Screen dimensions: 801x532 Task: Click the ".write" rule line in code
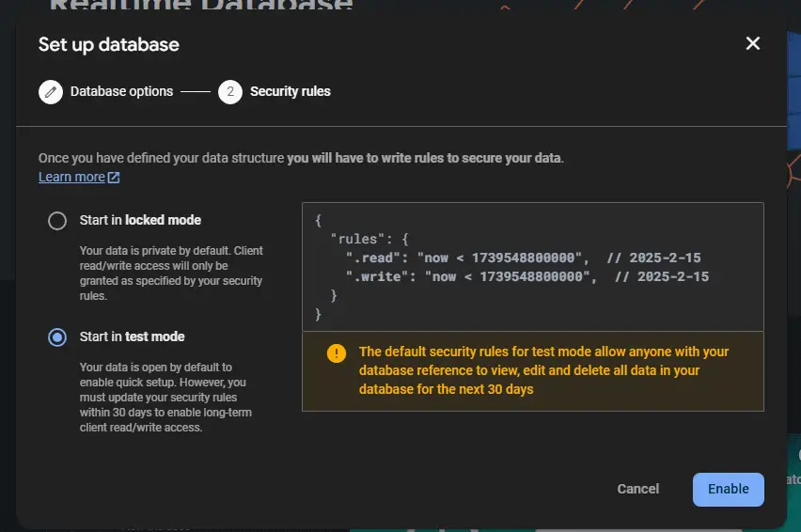click(x=527, y=276)
